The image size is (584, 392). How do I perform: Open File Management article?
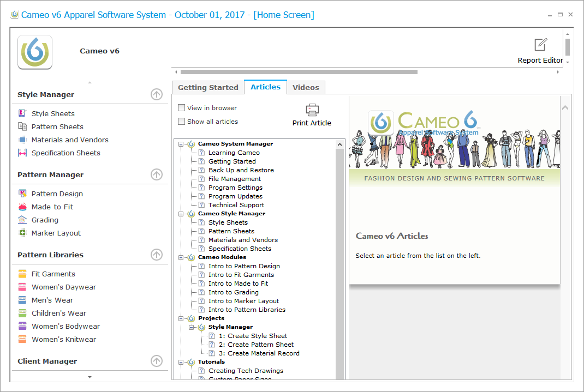tap(235, 179)
